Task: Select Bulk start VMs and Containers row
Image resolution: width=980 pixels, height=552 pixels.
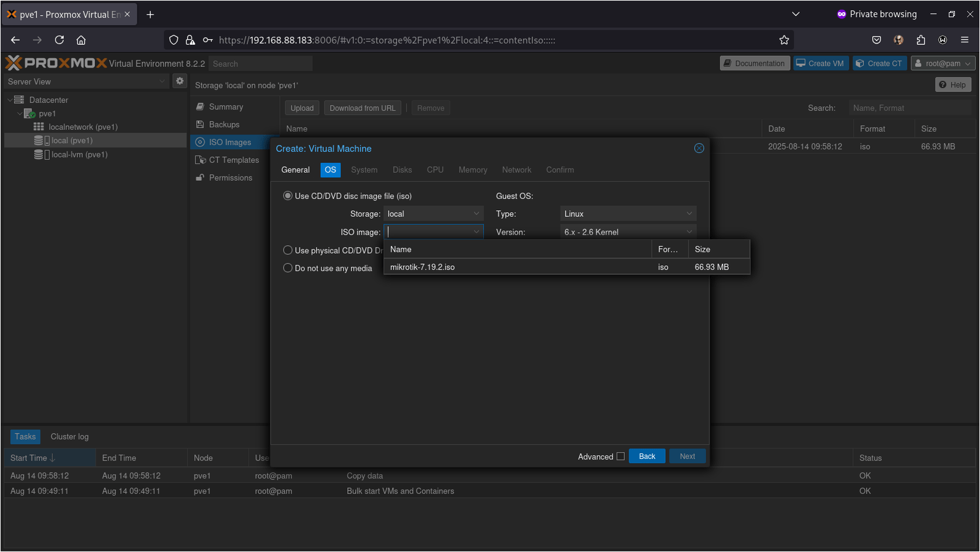Action: (489, 491)
